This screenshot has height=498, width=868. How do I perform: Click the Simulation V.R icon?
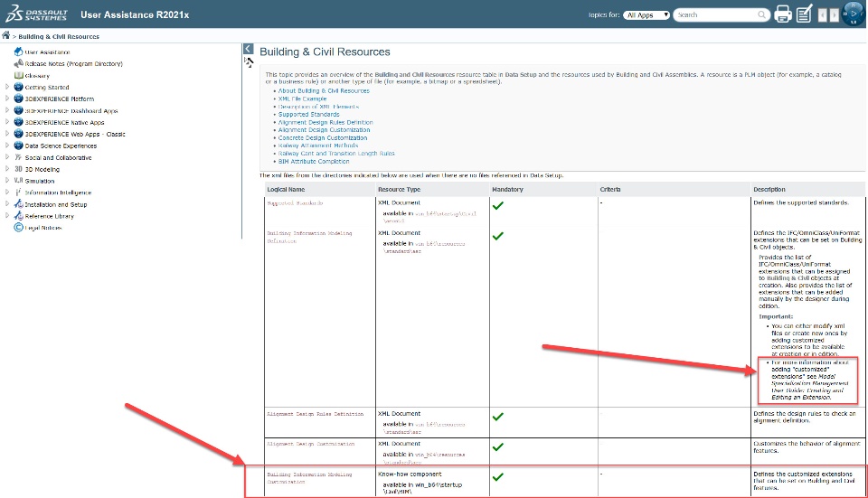[x=18, y=181]
